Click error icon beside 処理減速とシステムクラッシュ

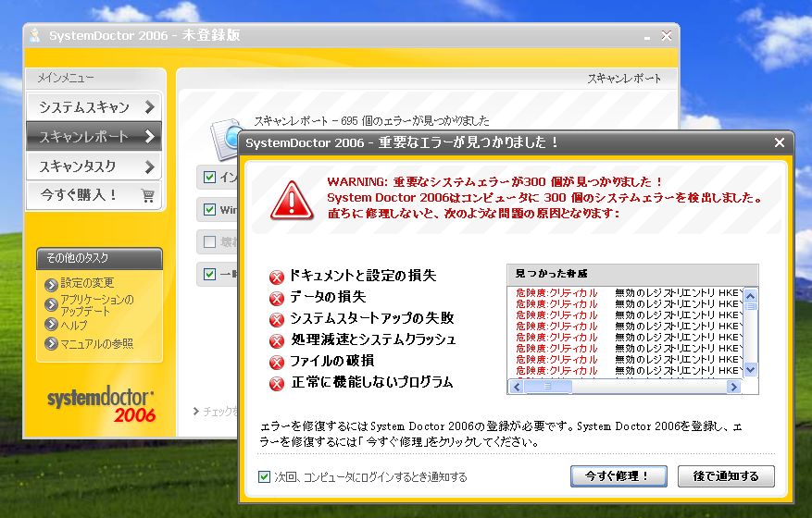277,341
